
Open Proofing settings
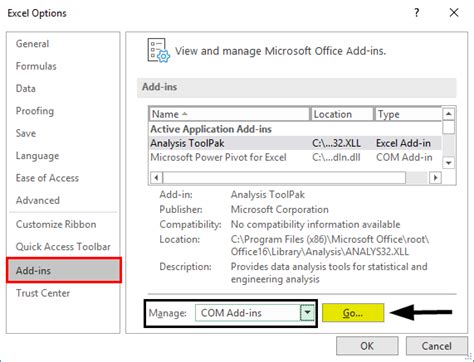point(35,111)
